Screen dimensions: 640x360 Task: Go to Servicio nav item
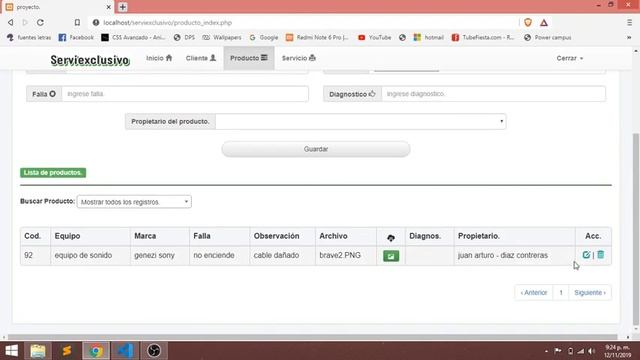pyautogui.click(x=299, y=58)
